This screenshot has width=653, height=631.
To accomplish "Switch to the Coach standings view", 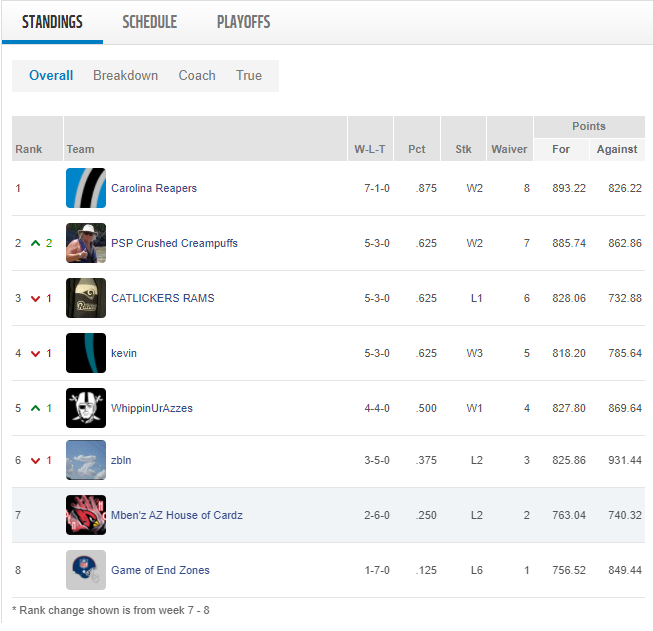I will coord(197,75).
